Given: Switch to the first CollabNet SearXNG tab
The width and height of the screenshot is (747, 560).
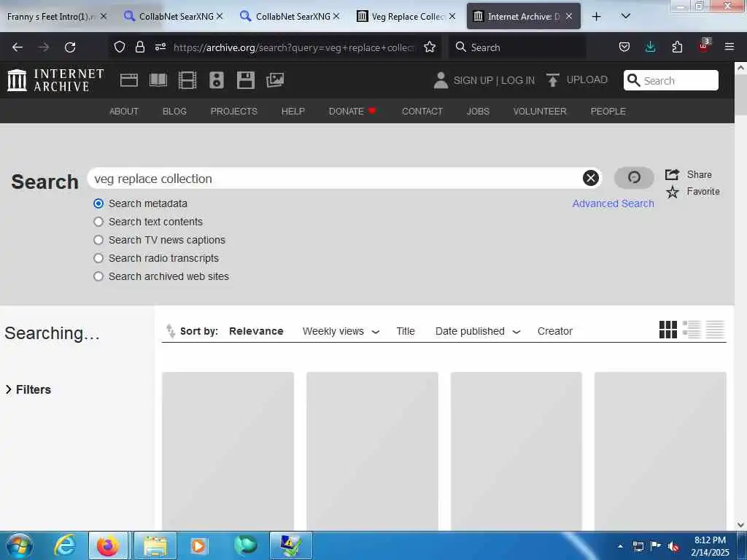Looking at the screenshot, I should tap(173, 16).
